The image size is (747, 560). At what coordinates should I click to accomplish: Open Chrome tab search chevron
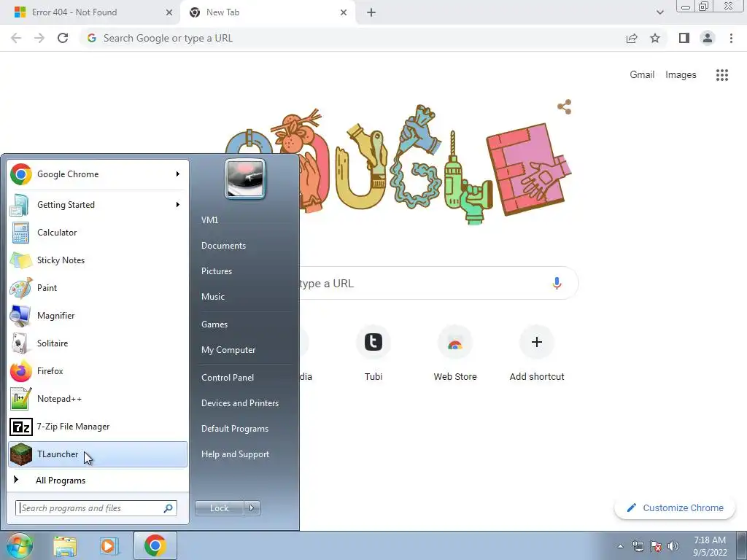(x=659, y=12)
